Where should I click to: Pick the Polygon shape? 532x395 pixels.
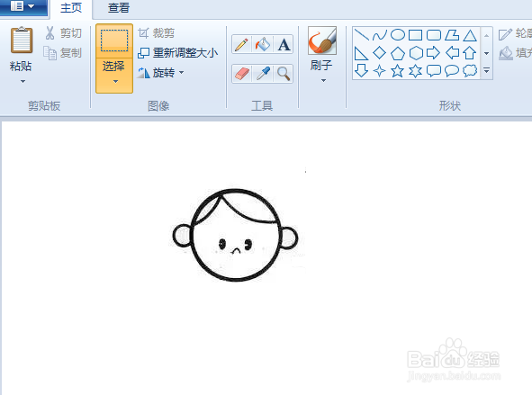[452, 35]
